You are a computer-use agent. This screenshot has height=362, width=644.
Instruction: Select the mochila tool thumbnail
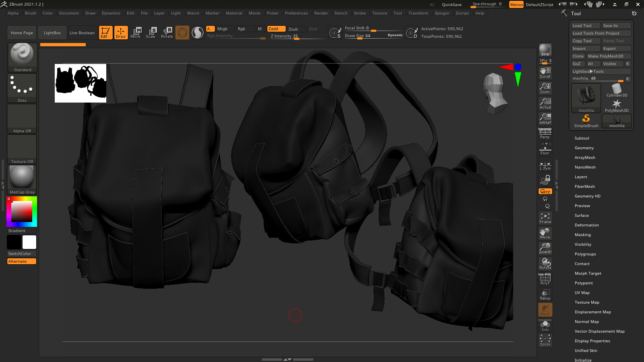pos(586,98)
